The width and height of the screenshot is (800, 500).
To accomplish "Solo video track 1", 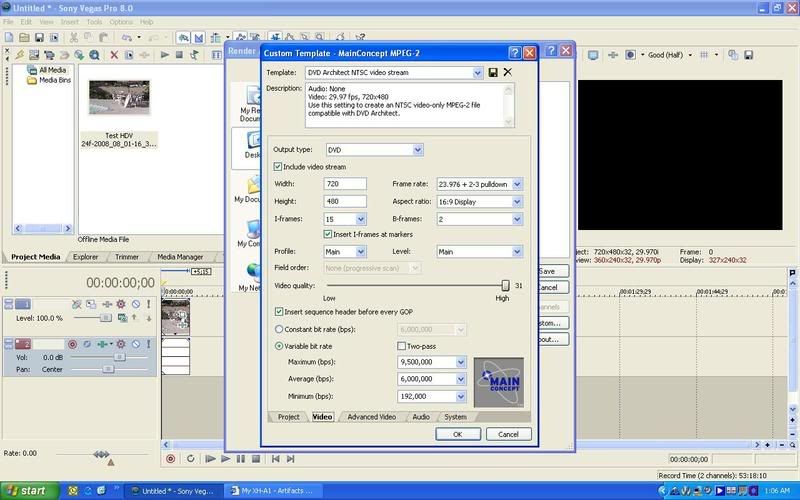I will pos(148,304).
